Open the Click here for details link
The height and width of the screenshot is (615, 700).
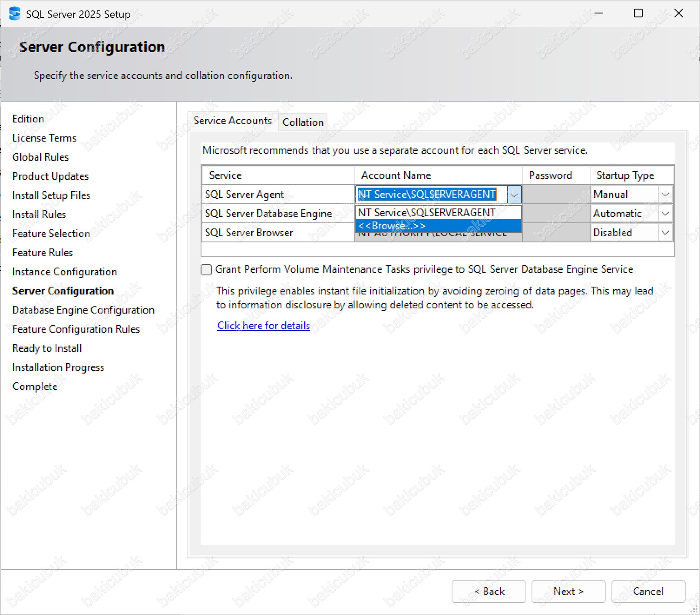point(263,326)
